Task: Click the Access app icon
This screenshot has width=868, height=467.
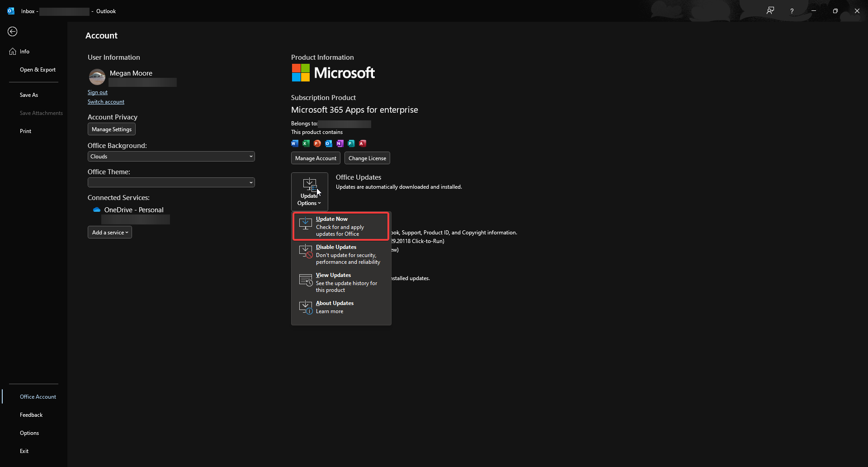Action: pos(363,143)
